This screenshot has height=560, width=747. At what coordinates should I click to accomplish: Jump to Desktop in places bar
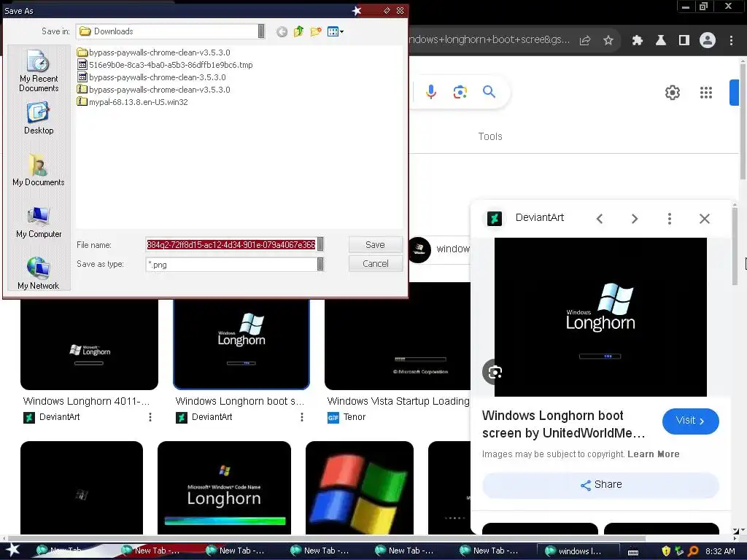point(39,118)
